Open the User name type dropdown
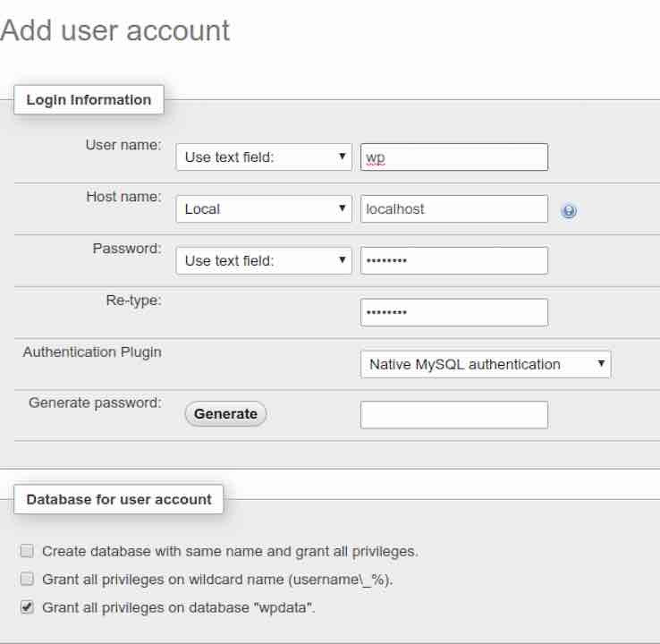 [x=264, y=157]
